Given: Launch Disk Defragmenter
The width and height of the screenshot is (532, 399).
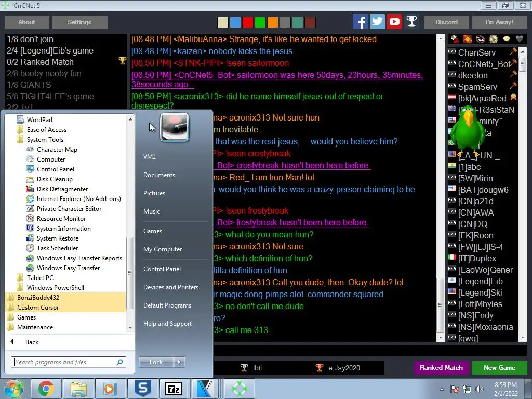Looking at the screenshot, I should click(x=62, y=189).
